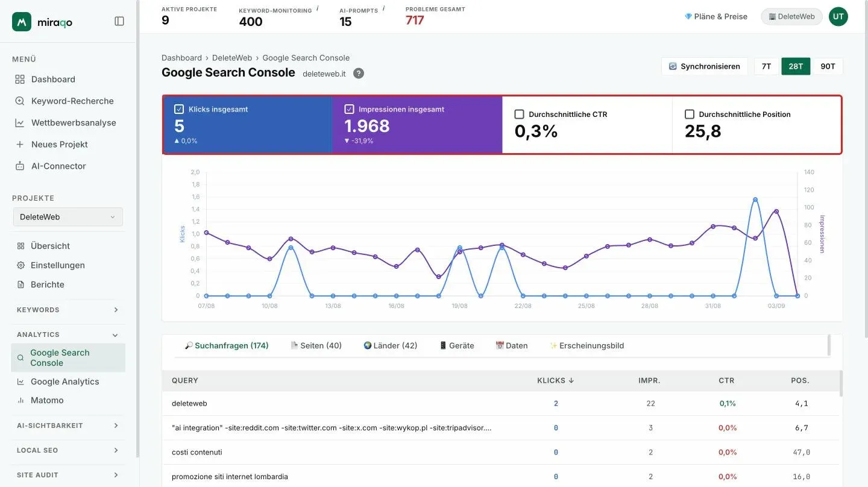Click the "deleteweb" query row text

(x=189, y=403)
